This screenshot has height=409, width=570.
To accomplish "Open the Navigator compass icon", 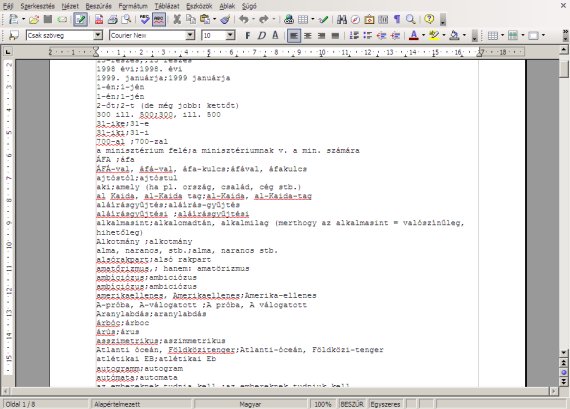I will click(356, 19).
